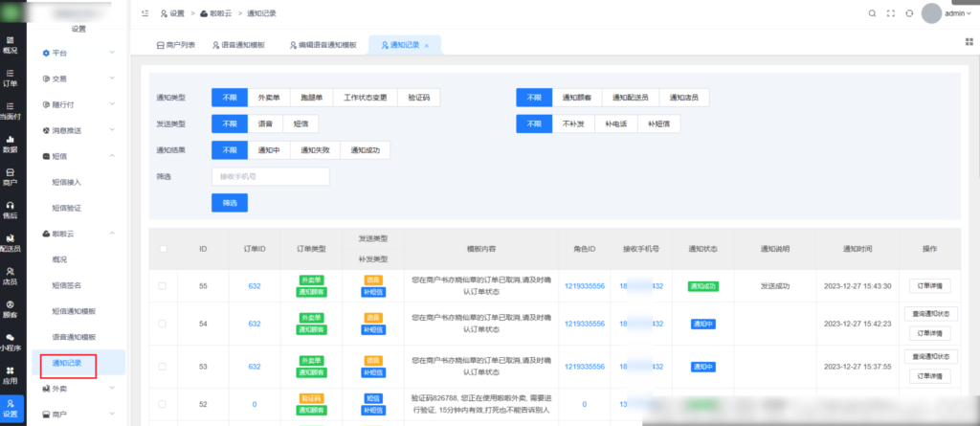Click 查询通知状态 button for row 54
Viewport: 980px width, 426px height.
coord(930,313)
